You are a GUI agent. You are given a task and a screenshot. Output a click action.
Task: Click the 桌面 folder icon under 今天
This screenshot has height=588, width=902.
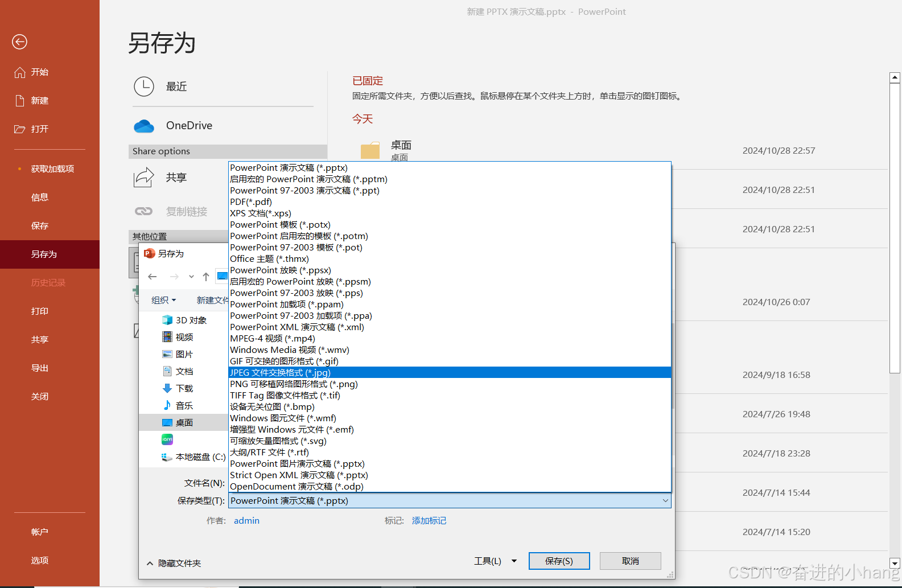[x=370, y=150]
